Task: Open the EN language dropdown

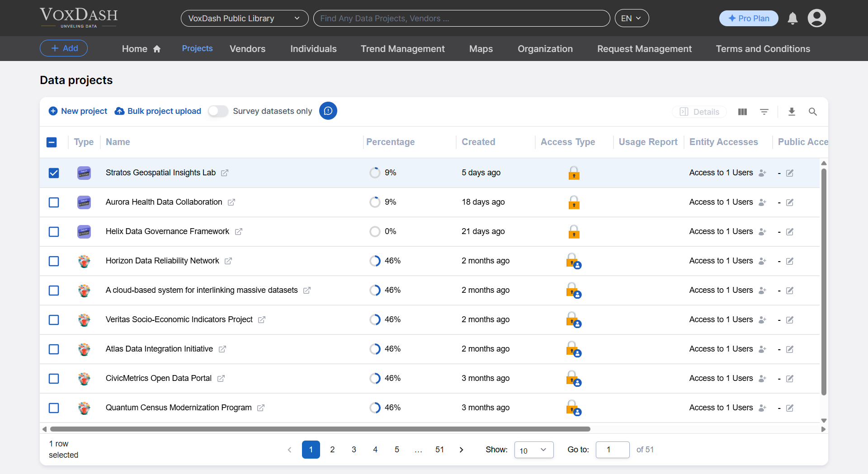Action: 631,19
